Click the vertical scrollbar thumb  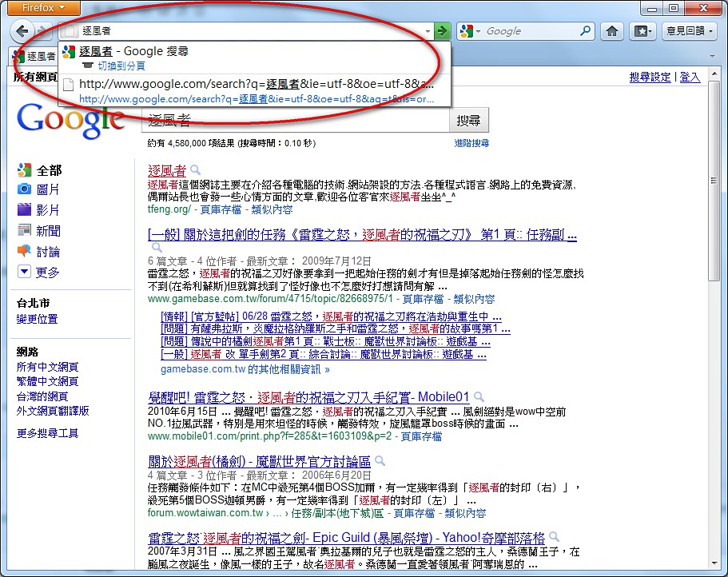[x=714, y=181]
